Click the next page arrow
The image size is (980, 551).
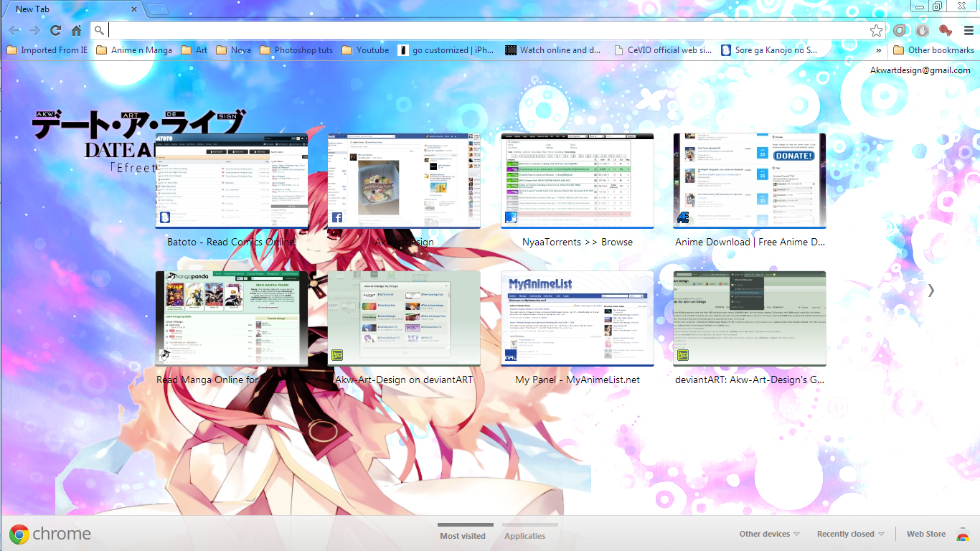pos(930,291)
